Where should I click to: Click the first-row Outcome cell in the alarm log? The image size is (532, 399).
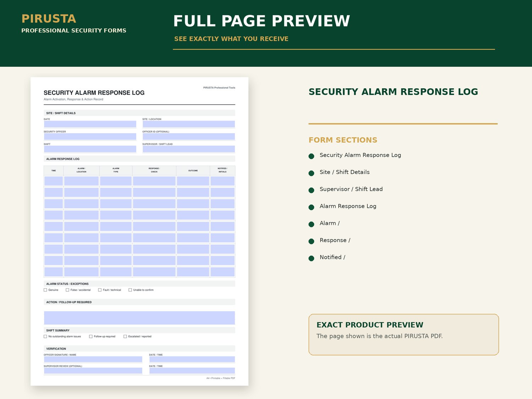pos(193,181)
